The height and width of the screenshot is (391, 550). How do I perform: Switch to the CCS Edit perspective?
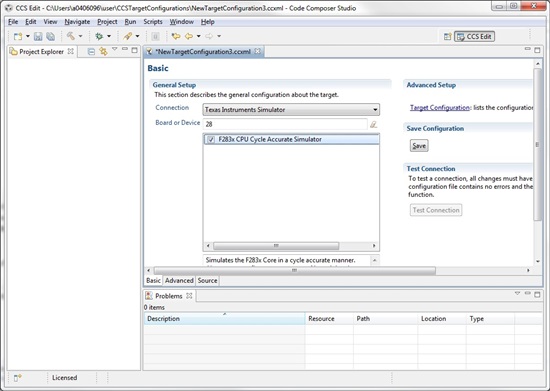click(475, 36)
